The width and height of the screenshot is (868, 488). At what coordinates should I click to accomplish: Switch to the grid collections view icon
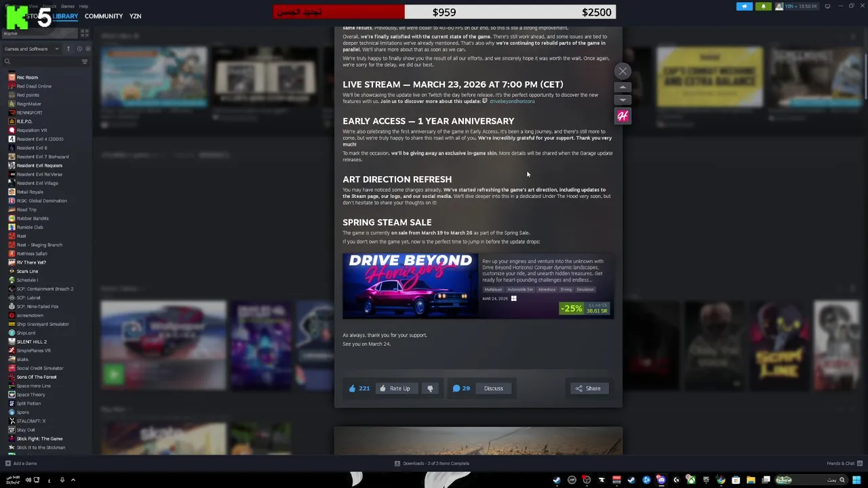pos(85,33)
